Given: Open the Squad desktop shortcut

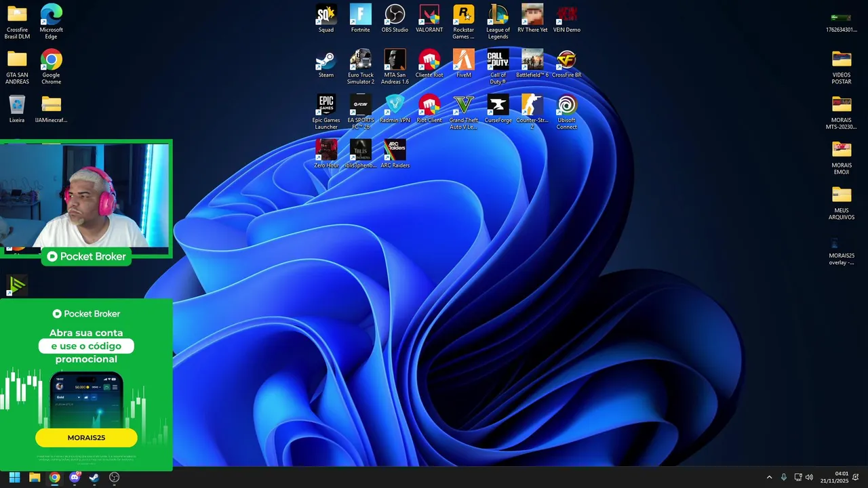Looking at the screenshot, I should click(x=326, y=19).
